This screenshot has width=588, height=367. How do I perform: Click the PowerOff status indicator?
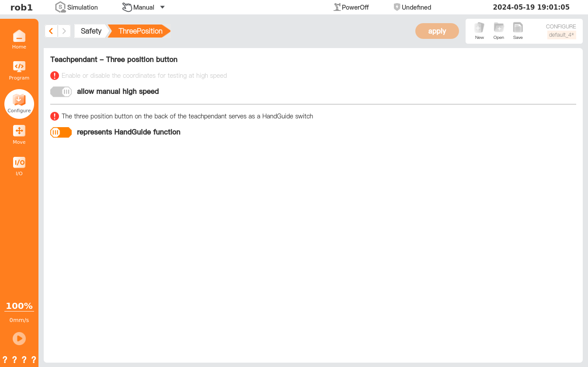pos(351,7)
